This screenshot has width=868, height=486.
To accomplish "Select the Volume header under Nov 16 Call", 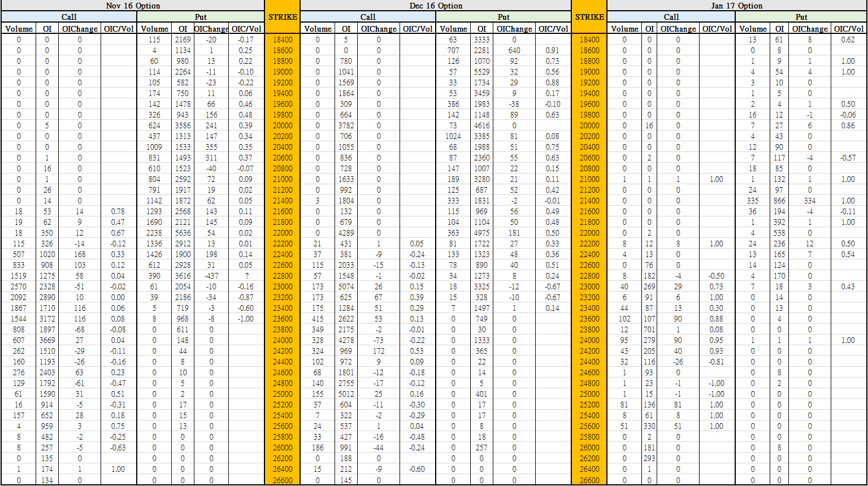I will pyautogui.click(x=18, y=29).
